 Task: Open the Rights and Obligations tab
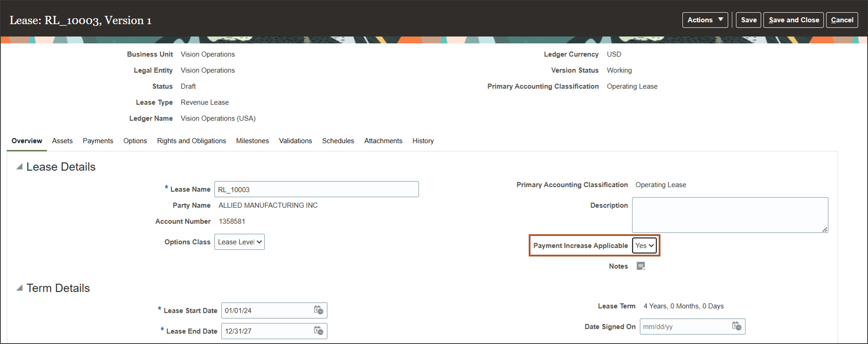coord(191,141)
